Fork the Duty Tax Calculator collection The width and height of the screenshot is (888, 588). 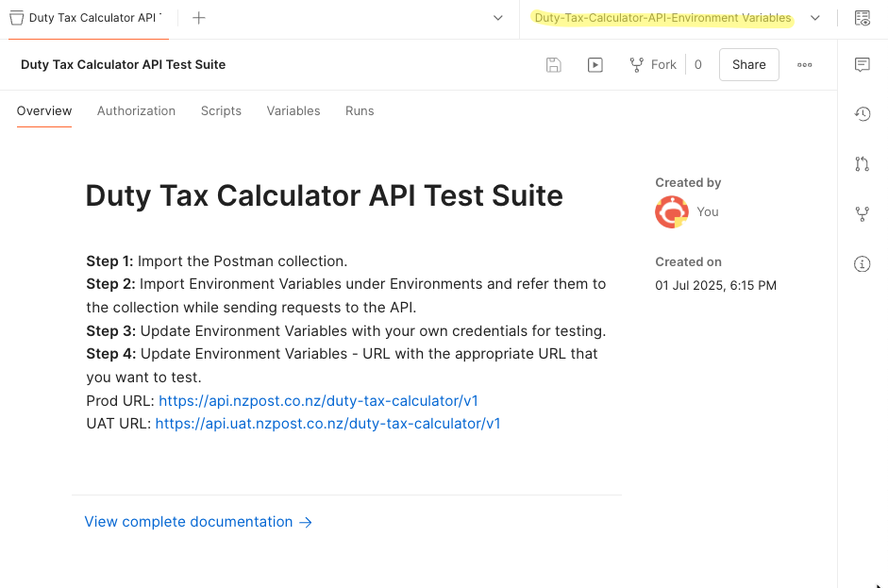tap(653, 64)
